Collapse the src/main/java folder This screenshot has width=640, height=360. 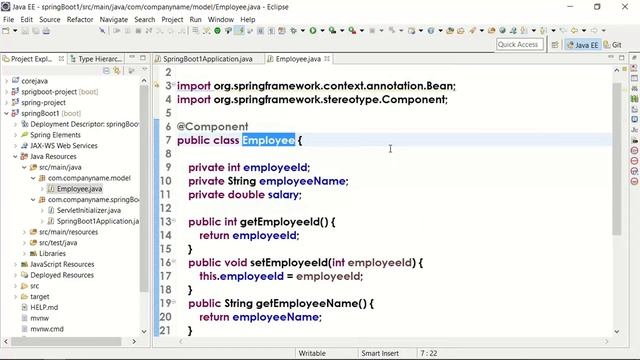tap(24, 167)
